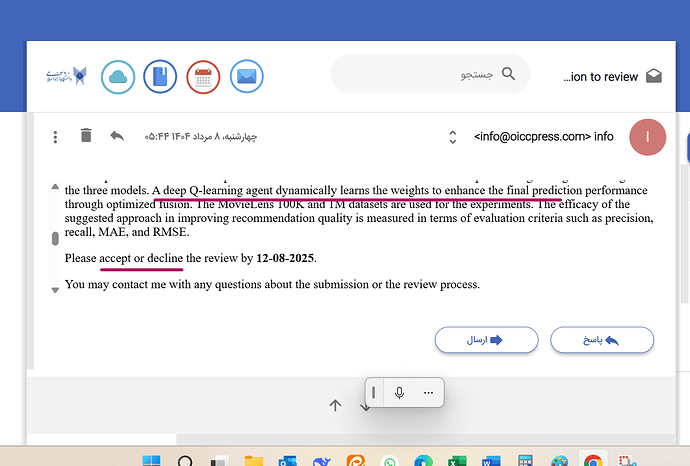Click the microphone dictation icon
Viewport: 690px width, 466px height.
coord(399,393)
